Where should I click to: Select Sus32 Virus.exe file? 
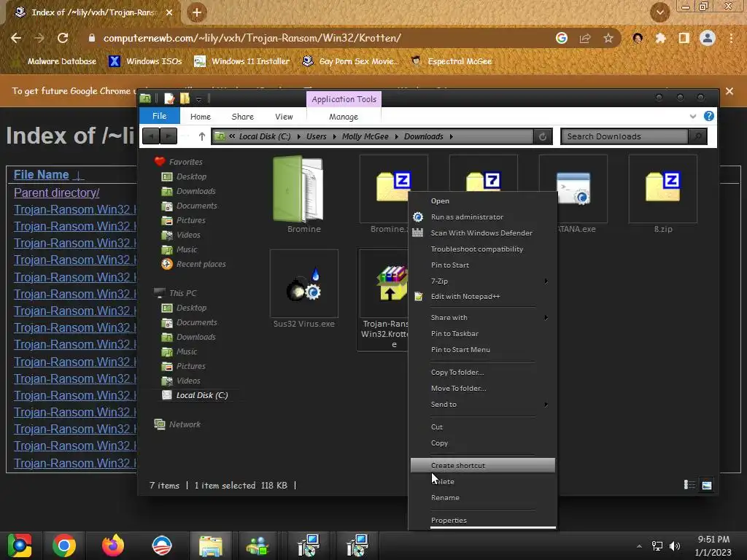[304, 290]
